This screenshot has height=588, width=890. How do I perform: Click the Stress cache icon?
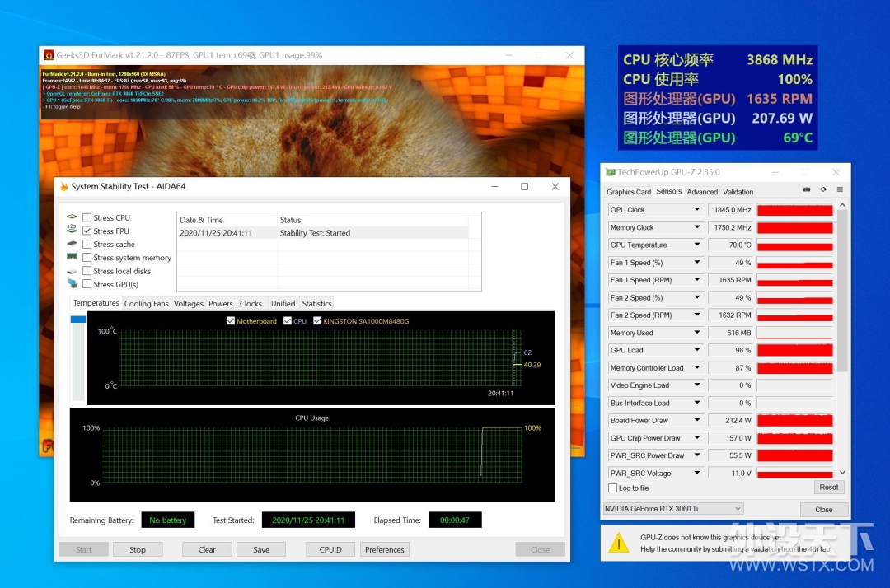click(x=72, y=243)
